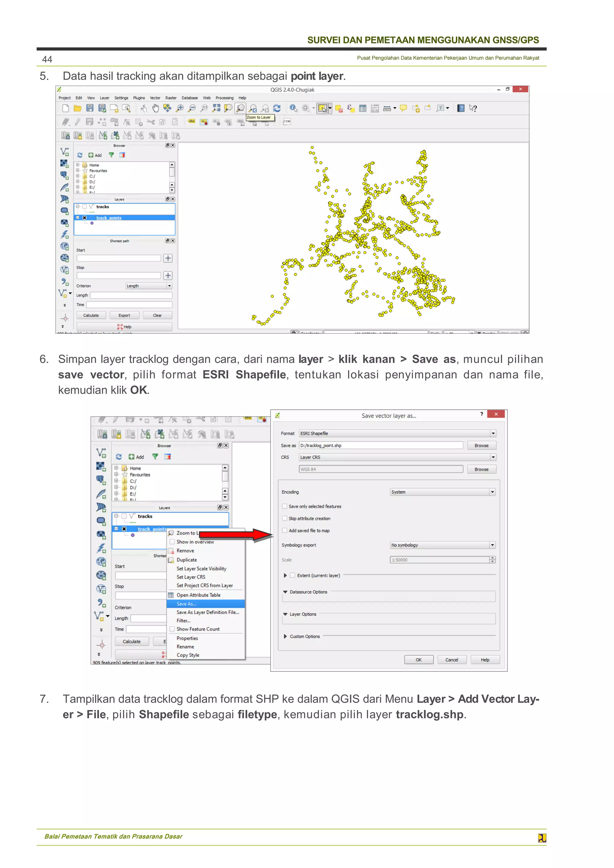Check Skip attribute creation option
Image resolution: width=614 pixels, height=868 pixels.
point(285,518)
